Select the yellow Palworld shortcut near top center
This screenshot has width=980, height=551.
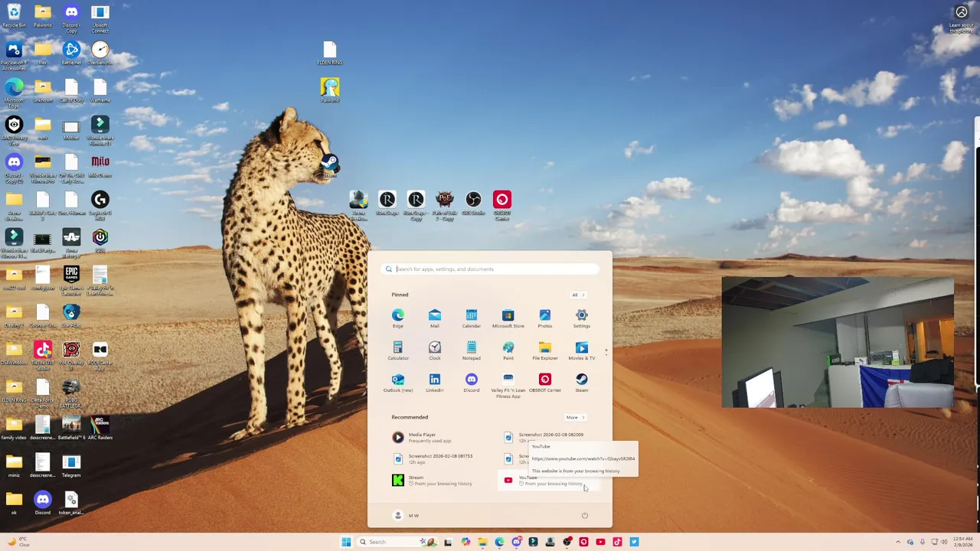click(330, 90)
